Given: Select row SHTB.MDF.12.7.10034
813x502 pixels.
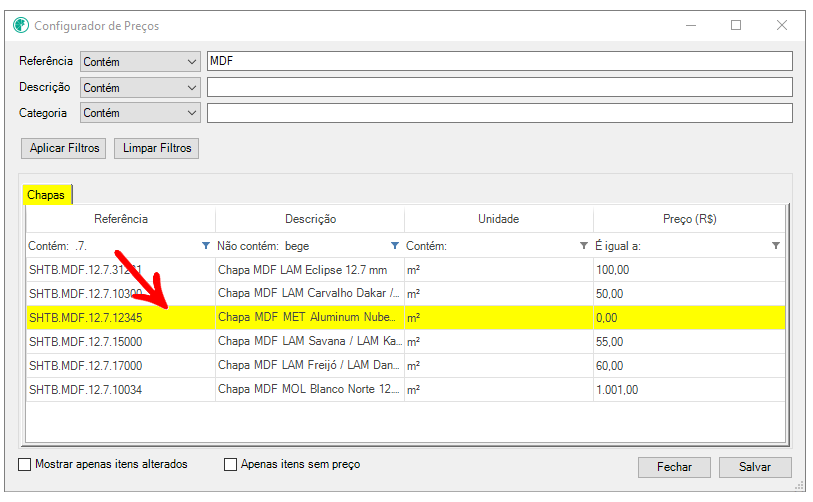Looking at the screenshot, I should [x=405, y=389].
